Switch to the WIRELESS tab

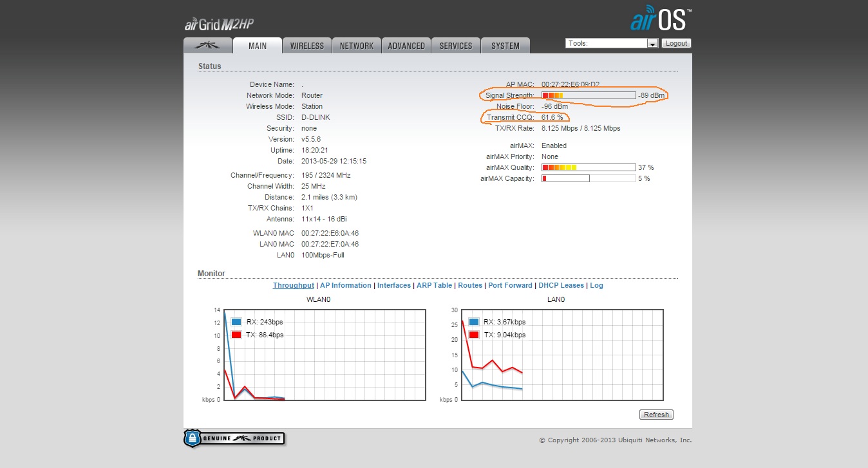pyautogui.click(x=307, y=46)
